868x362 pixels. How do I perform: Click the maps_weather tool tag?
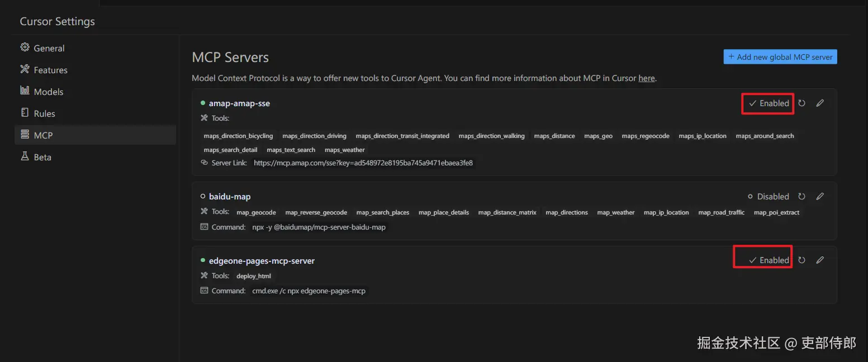click(345, 150)
